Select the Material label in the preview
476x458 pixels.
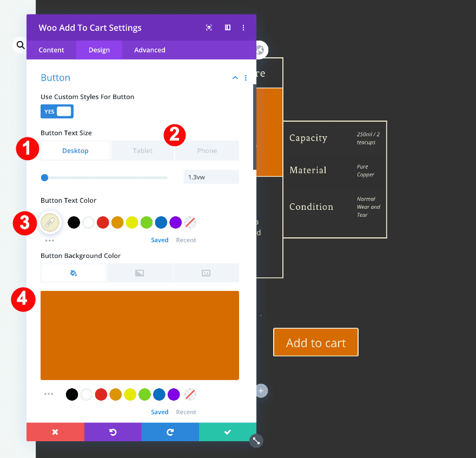pos(308,170)
